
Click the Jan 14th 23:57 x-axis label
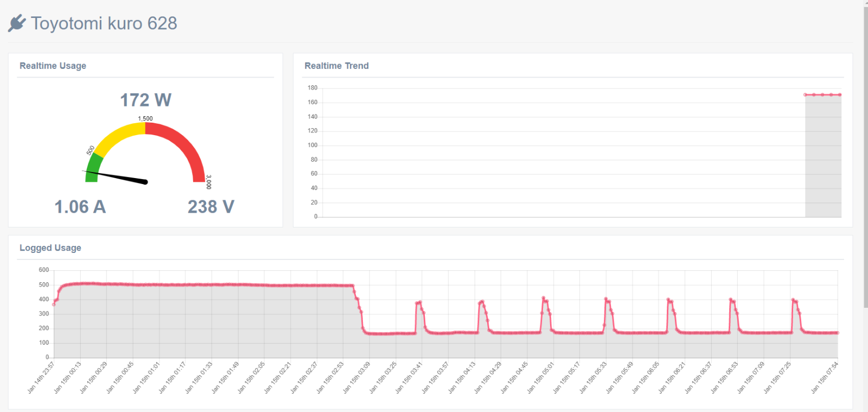coord(42,377)
